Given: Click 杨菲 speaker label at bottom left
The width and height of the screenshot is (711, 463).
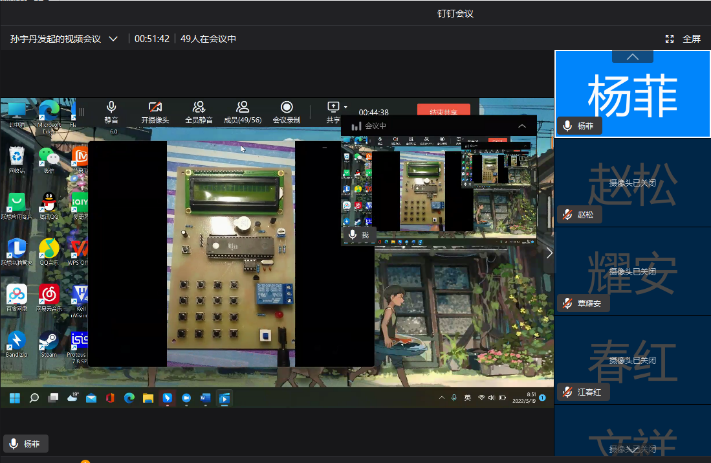Looking at the screenshot, I should tap(26, 444).
